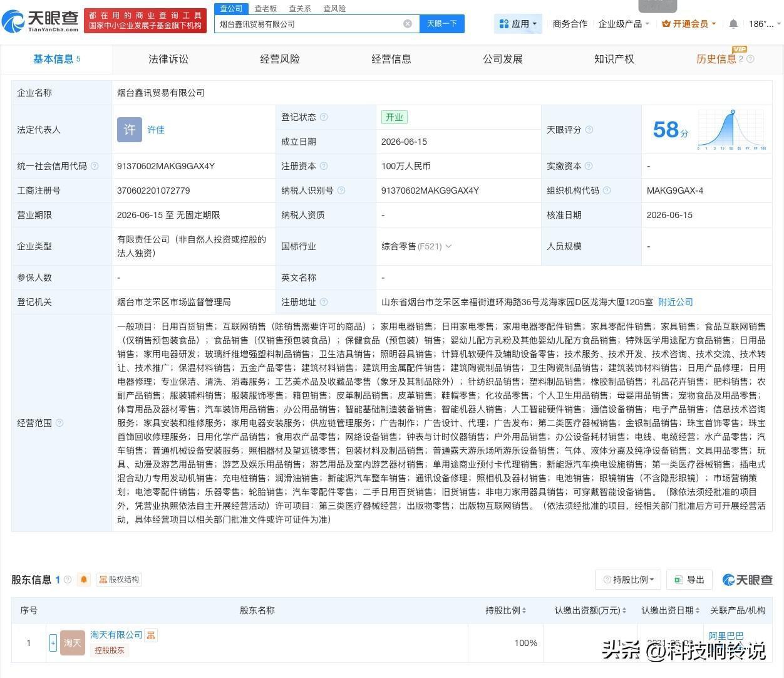Click the help icon next to 经营范围
This screenshot has height=678, width=784.
[x=59, y=423]
